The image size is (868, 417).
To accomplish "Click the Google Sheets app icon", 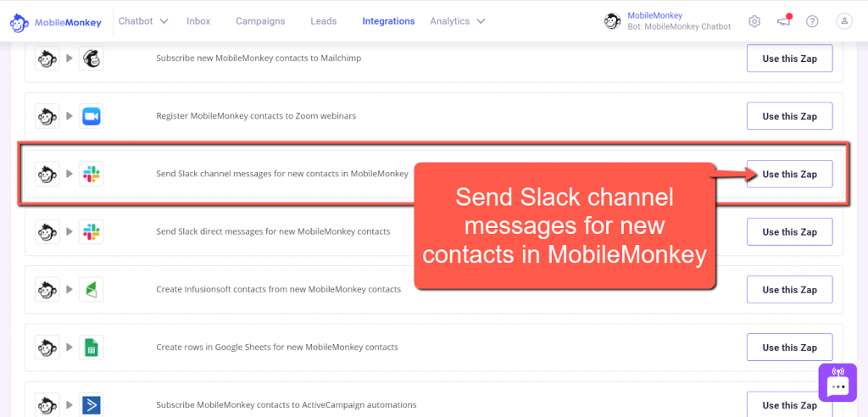I will tap(91, 347).
